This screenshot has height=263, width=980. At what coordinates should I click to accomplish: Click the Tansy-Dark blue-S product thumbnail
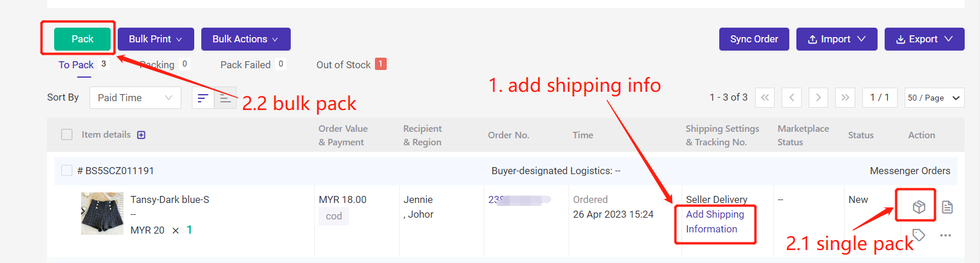[102, 214]
